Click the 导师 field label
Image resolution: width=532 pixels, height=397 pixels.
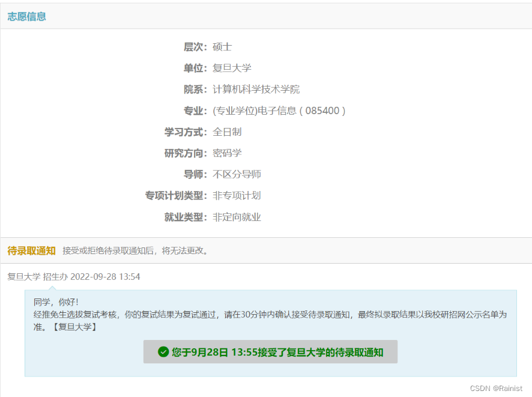point(195,174)
